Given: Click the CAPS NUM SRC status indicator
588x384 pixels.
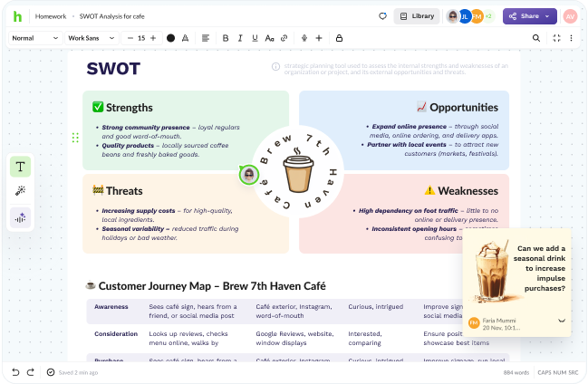Looking at the screenshot, I should (x=557, y=372).
